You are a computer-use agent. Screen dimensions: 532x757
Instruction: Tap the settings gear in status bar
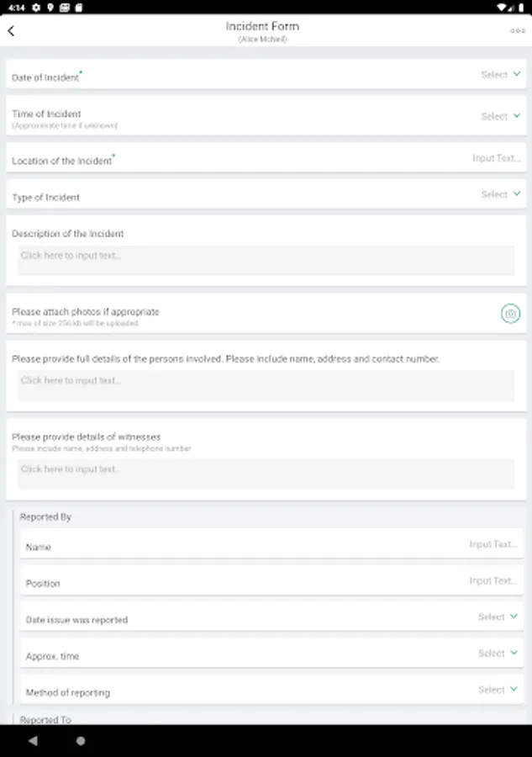click(x=36, y=7)
